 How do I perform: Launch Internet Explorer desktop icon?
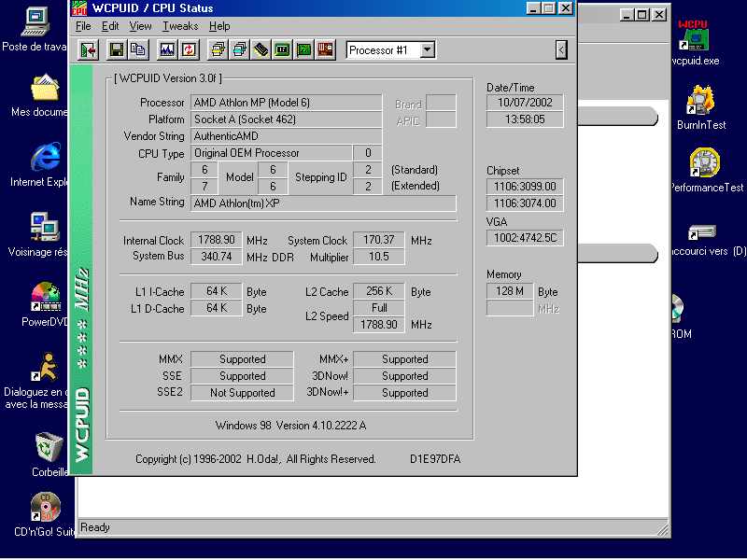[x=45, y=157]
